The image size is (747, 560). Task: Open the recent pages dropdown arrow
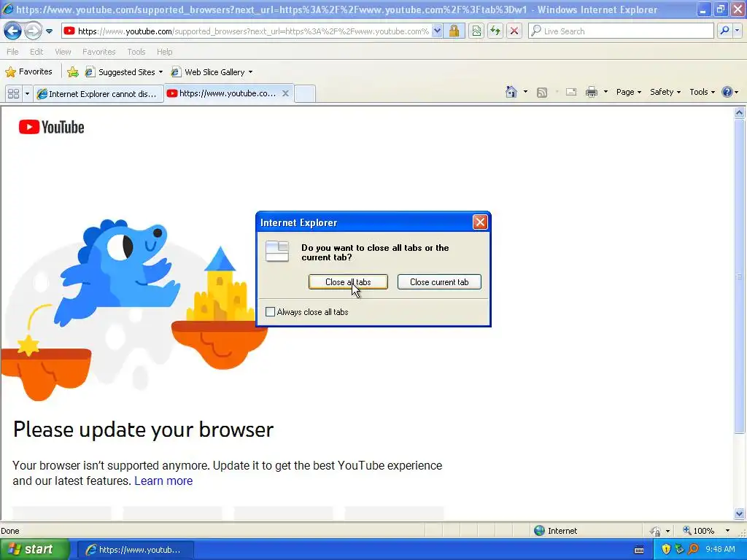49,31
